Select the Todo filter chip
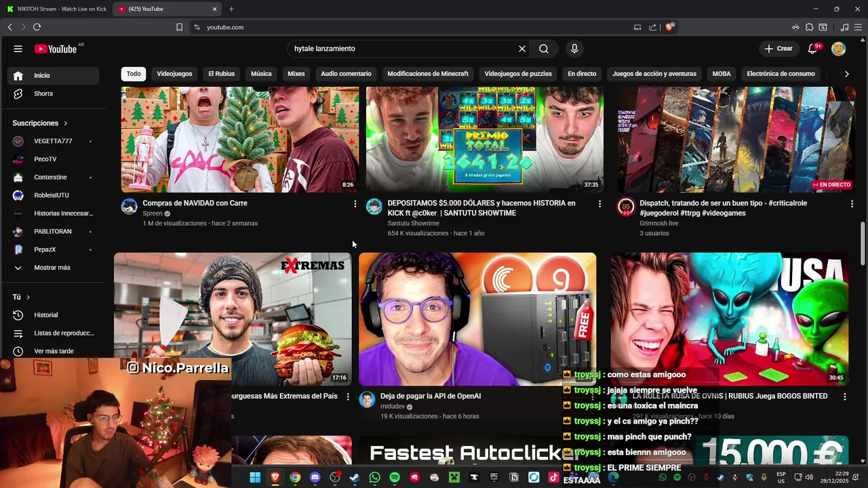The height and width of the screenshot is (488, 868). (x=134, y=74)
